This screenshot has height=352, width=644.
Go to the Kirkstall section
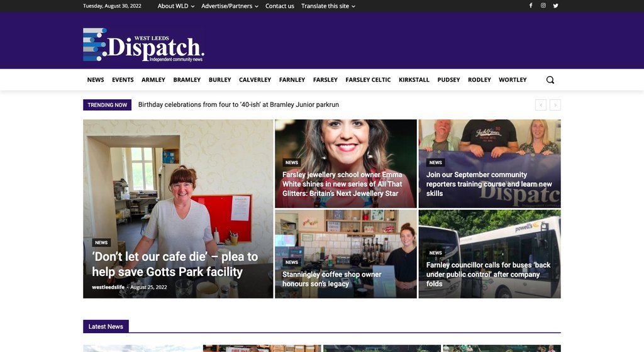pos(414,80)
